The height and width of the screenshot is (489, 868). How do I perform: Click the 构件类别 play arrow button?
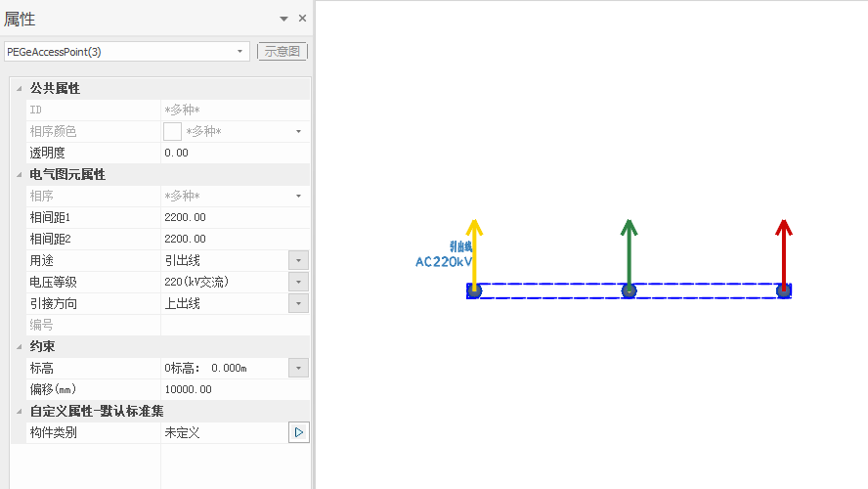tap(298, 432)
